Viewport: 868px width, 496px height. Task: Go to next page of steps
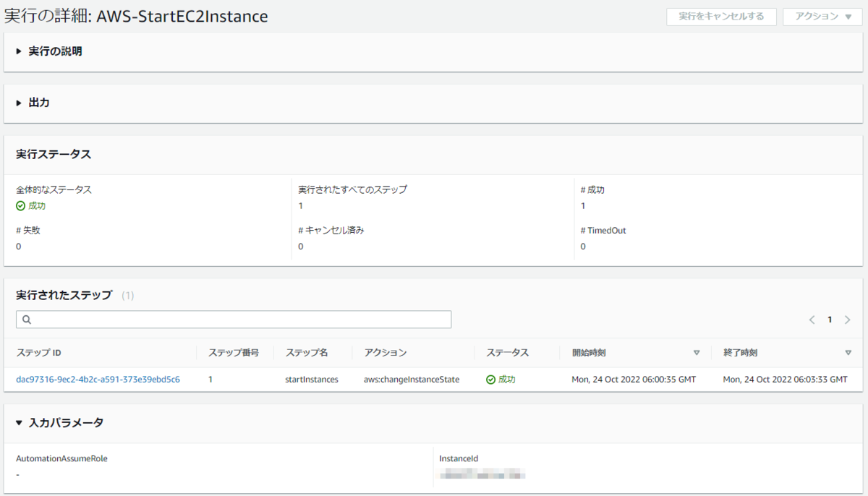point(848,320)
